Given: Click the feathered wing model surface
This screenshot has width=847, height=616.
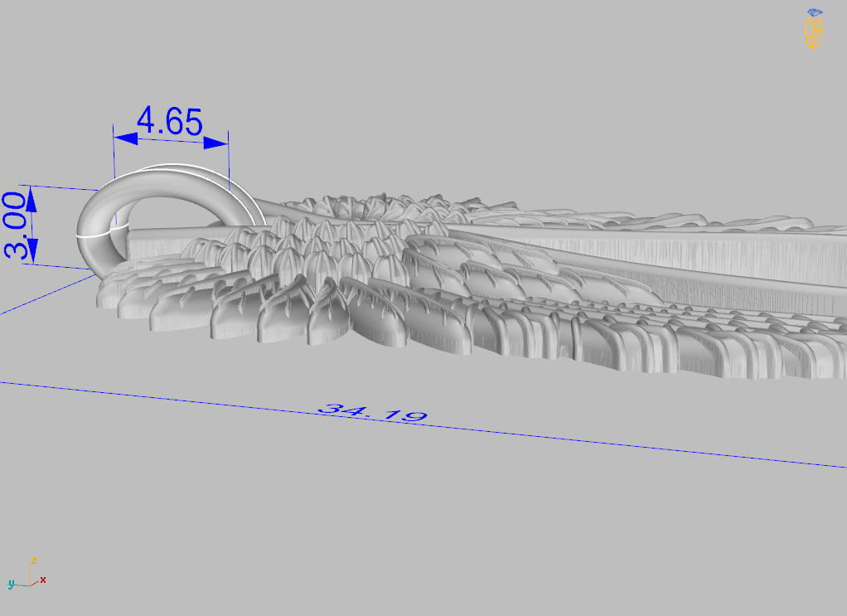Looking at the screenshot, I should (x=470, y=286).
